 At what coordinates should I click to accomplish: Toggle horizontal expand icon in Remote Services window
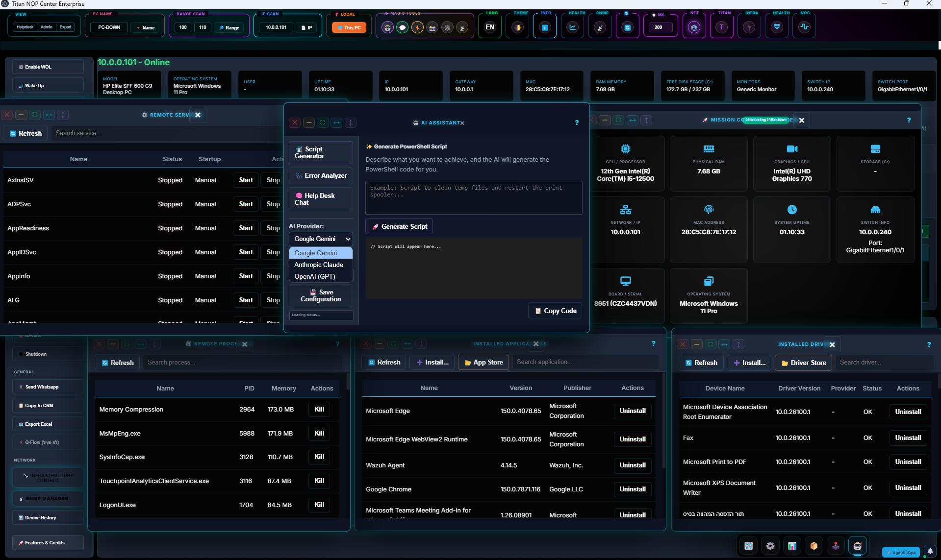(49, 115)
